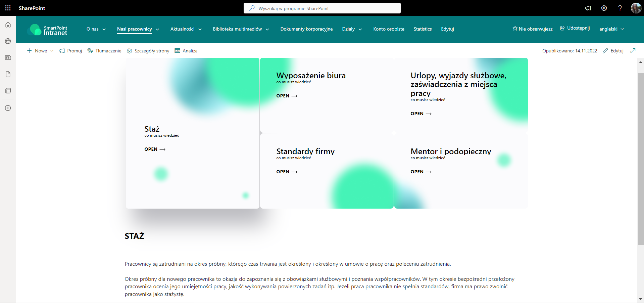Click the vertical page scrollbar
This screenshot has width=644, height=303.
click(640, 158)
